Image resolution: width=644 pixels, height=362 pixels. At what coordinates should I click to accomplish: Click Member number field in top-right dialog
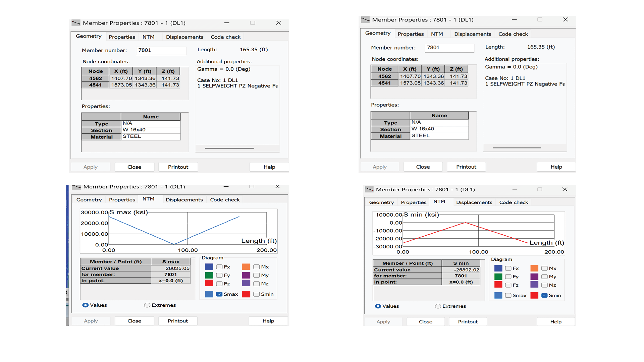point(449,48)
